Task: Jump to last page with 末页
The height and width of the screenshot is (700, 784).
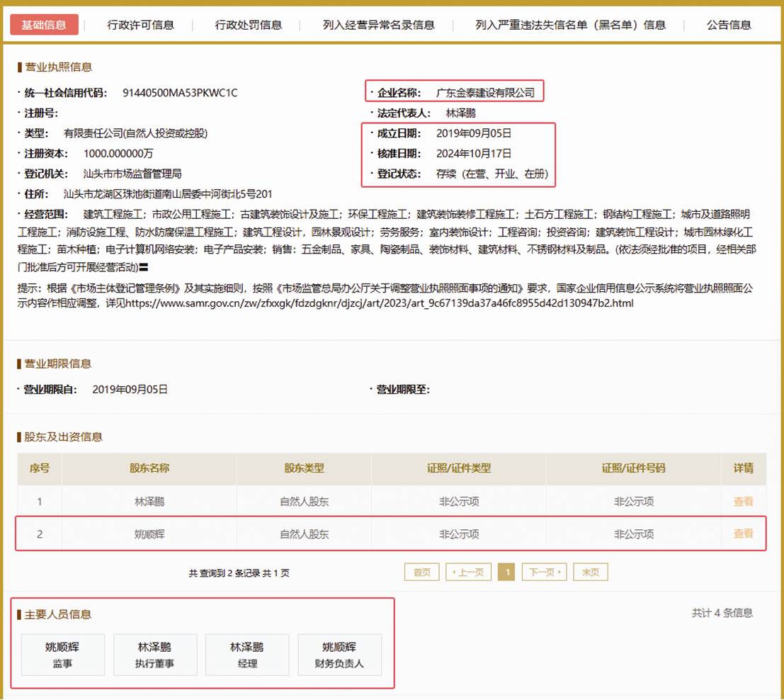Action: point(590,572)
